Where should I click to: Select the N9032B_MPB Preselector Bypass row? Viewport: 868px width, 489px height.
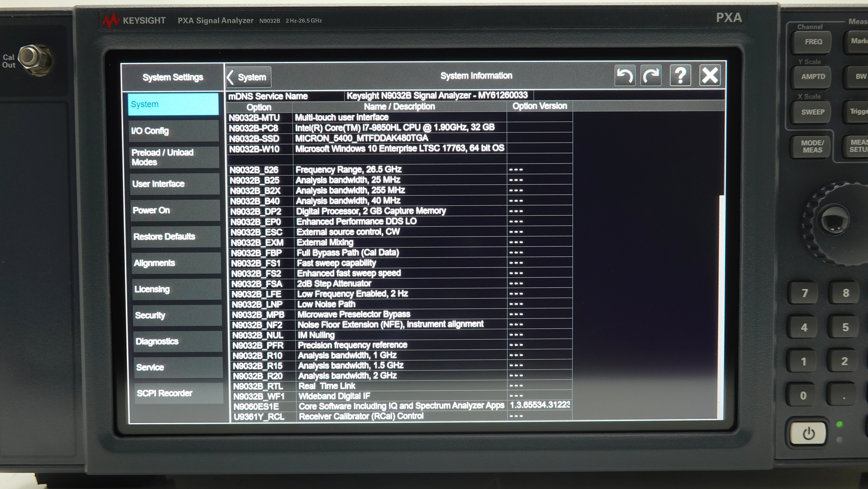click(401, 314)
